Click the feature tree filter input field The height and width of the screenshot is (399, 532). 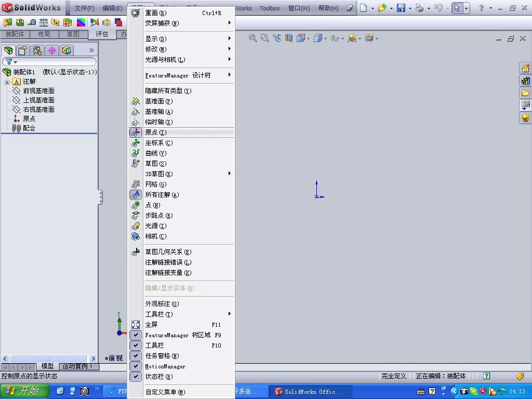pyautogui.click(x=49, y=61)
